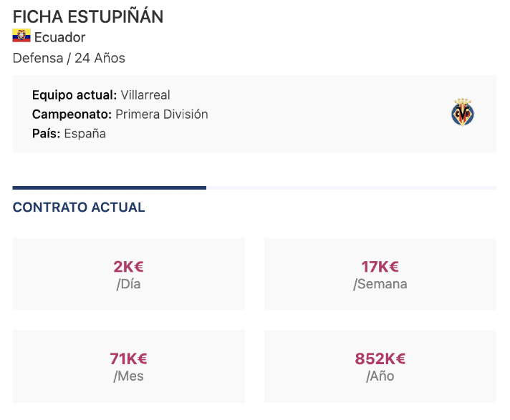
Task: Click the FICHA ESTUPIÑÁN title
Action: (x=88, y=16)
